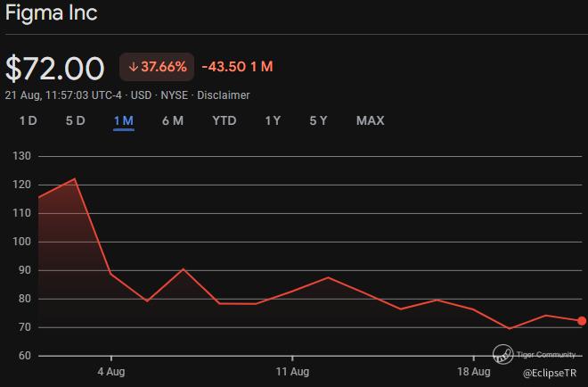Image resolution: width=588 pixels, height=387 pixels.
Task: Click the Figma Inc title
Action: click(x=52, y=12)
